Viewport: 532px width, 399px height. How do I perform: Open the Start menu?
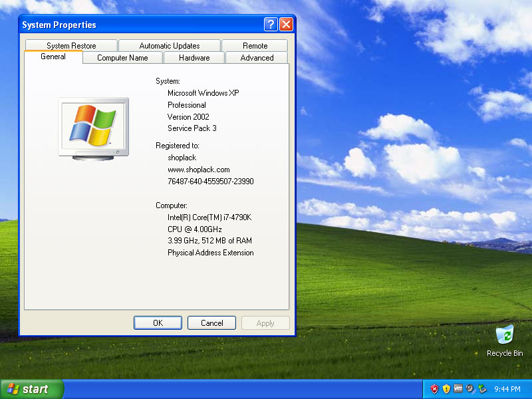(x=32, y=389)
